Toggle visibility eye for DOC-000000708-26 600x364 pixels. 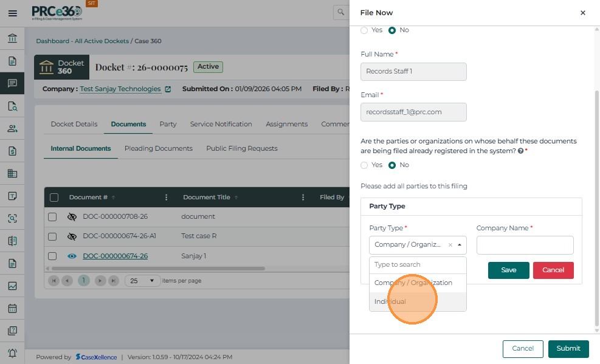72,216
